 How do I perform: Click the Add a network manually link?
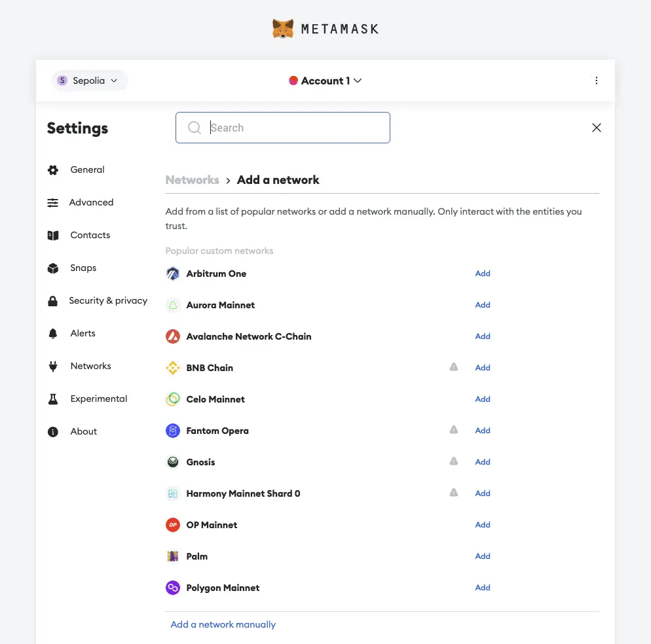point(223,624)
